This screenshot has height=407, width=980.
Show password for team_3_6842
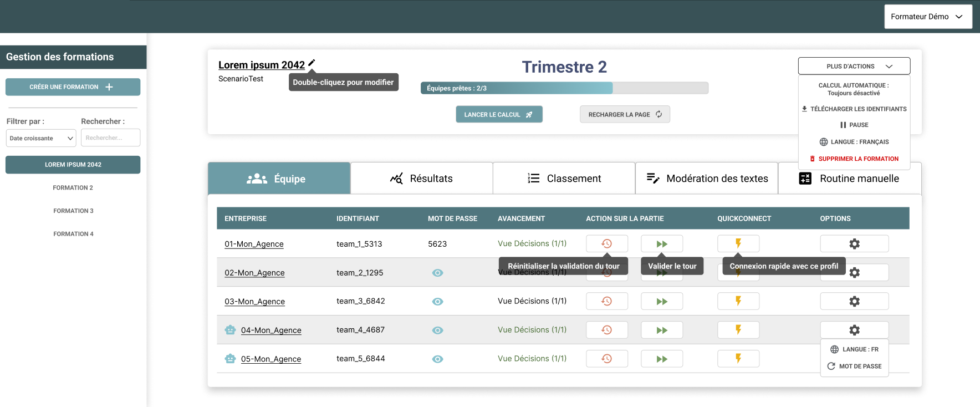click(437, 302)
